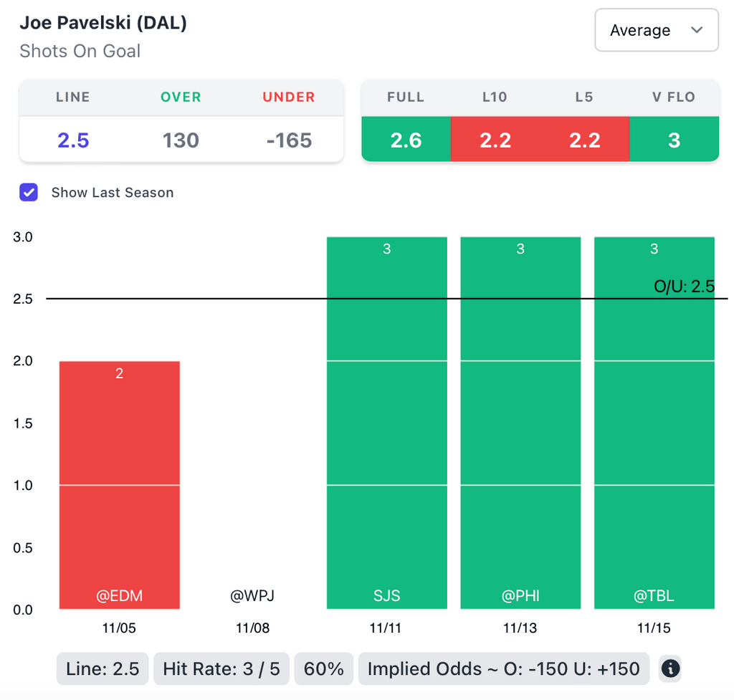Toggle the Show Last Season checkbox
734x700 pixels.
pyautogui.click(x=29, y=192)
